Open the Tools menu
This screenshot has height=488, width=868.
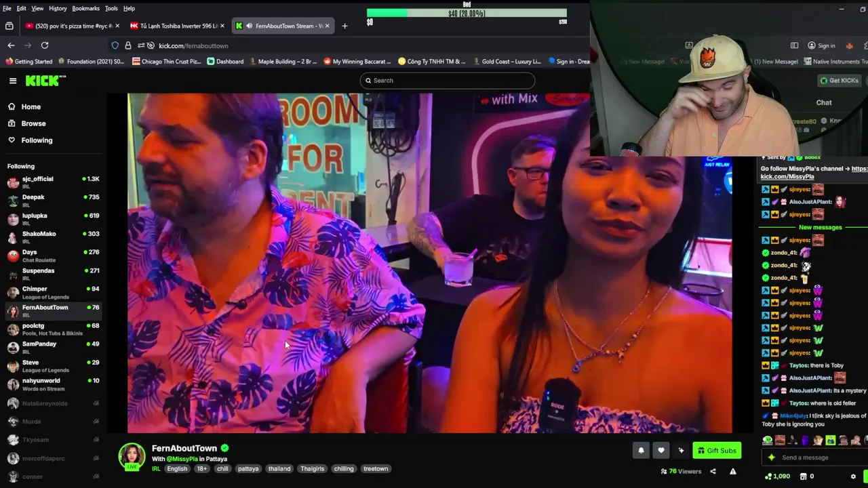pyautogui.click(x=111, y=8)
